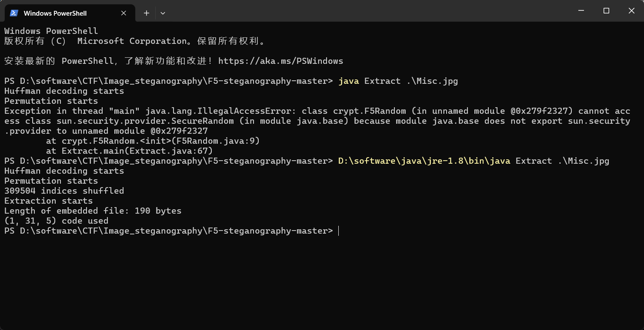Click the "(1, 31, 5) code used" line
Viewport: 644px width, 330px height.
click(x=57, y=221)
